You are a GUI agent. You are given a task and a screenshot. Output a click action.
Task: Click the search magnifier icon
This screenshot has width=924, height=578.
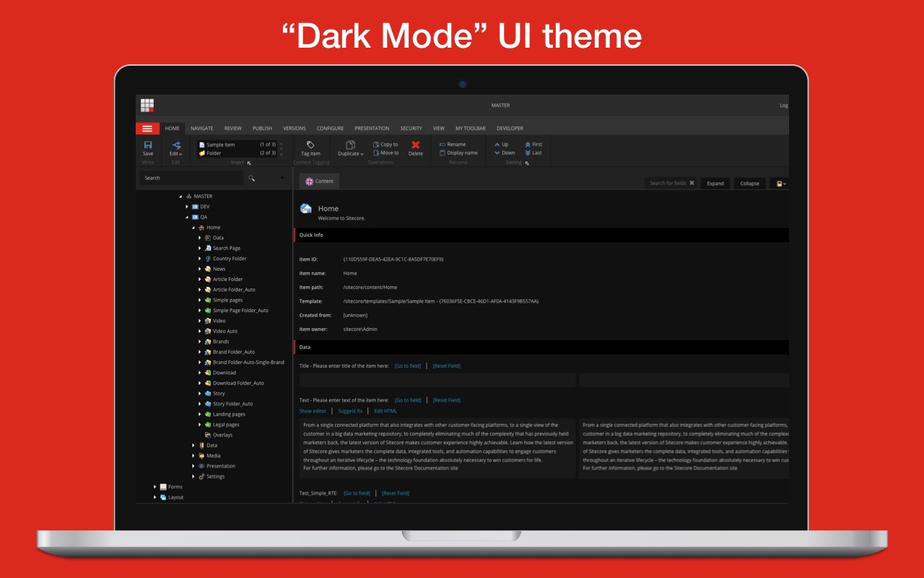(x=251, y=178)
